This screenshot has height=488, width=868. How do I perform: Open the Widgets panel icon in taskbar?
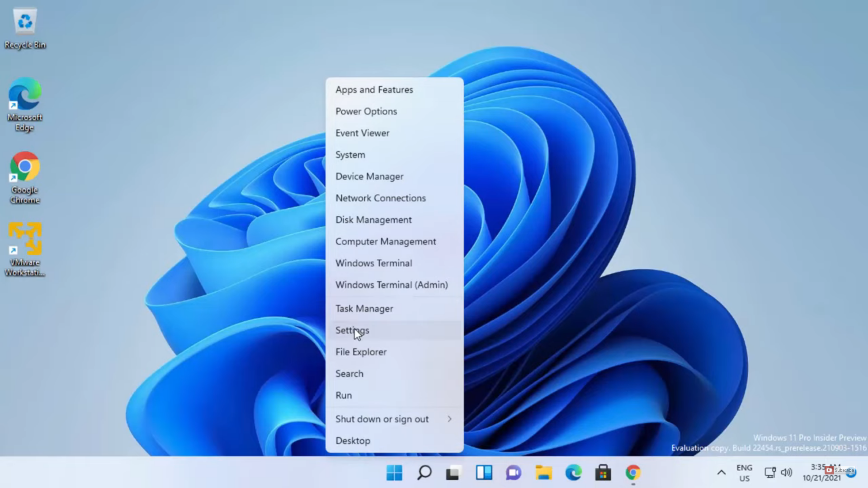pos(484,473)
